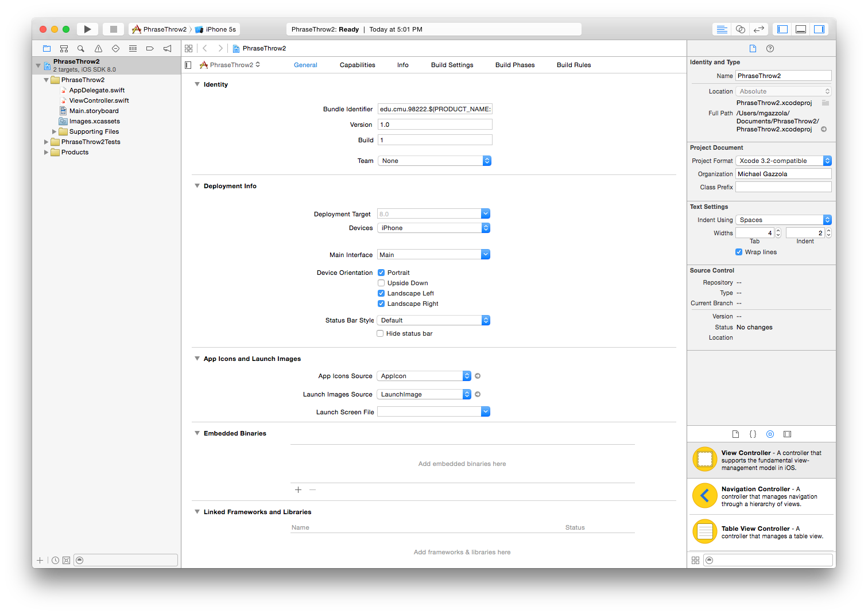Edit the Bundle Identifier field
The height and width of the screenshot is (614, 868).
(x=435, y=109)
